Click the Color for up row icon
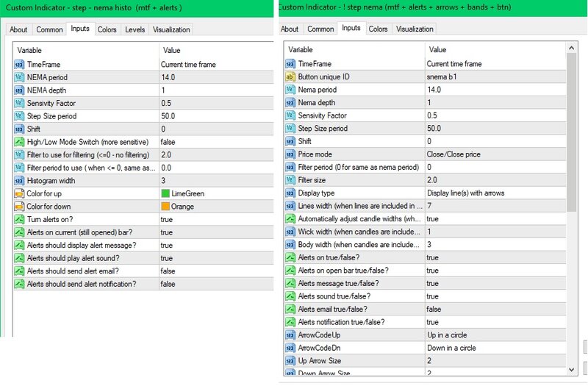 pos(19,193)
